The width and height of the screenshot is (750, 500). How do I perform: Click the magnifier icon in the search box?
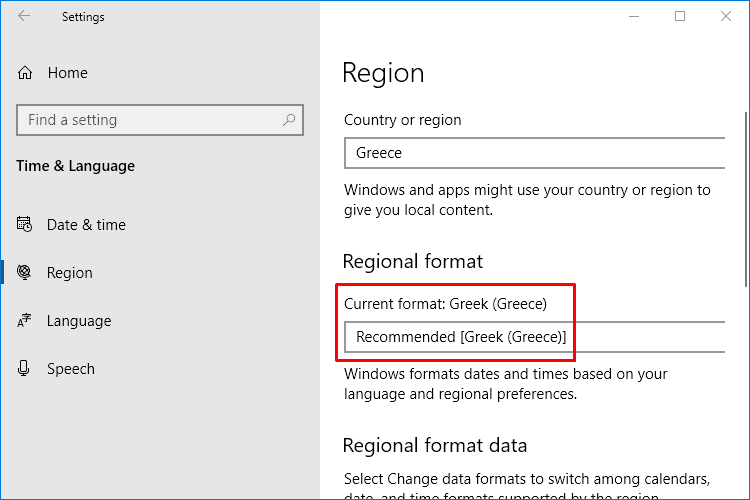point(289,120)
